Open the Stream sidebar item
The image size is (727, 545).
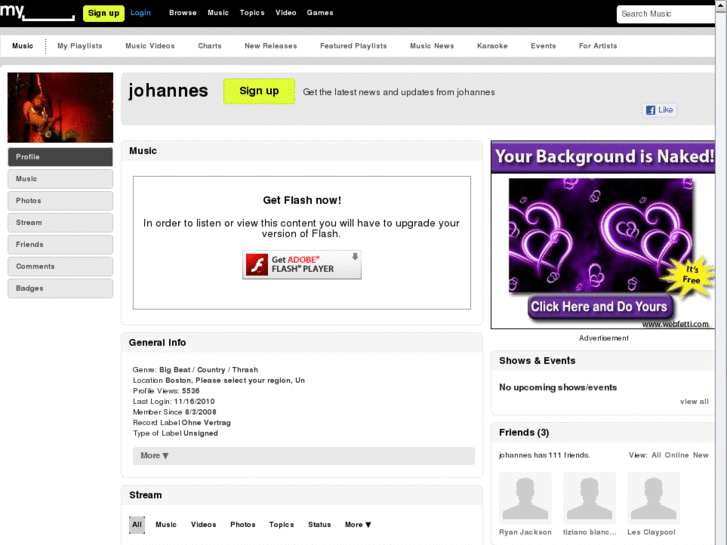pos(60,223)
